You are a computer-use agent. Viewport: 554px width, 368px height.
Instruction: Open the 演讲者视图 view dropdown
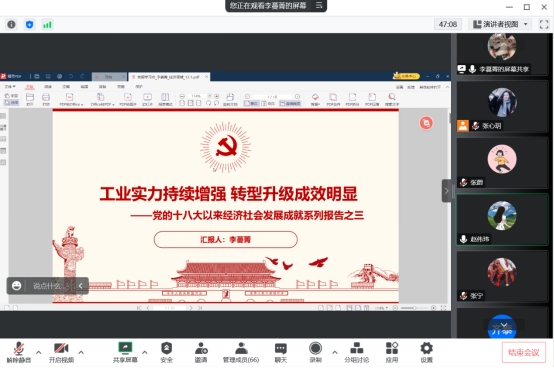pos(500,24)
